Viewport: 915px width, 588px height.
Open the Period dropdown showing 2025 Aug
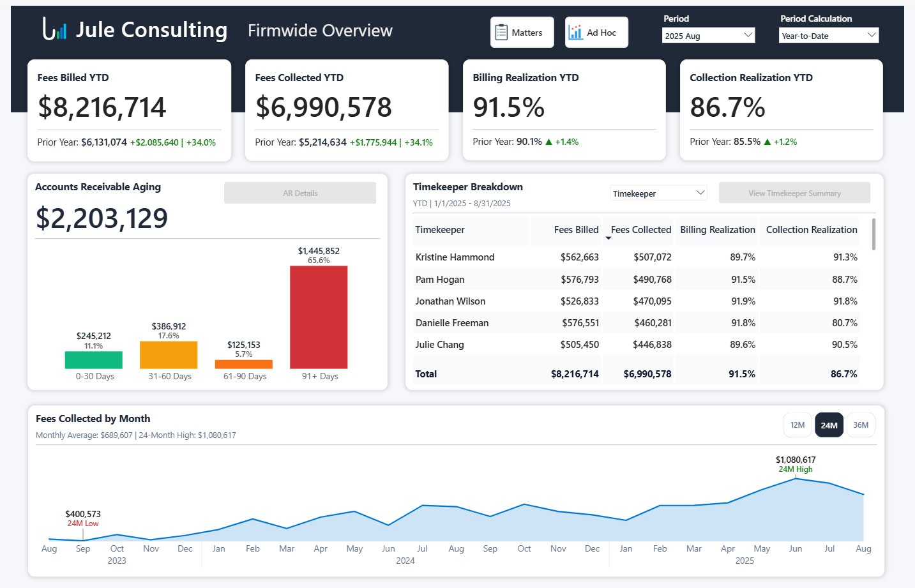tap(708, 36)
